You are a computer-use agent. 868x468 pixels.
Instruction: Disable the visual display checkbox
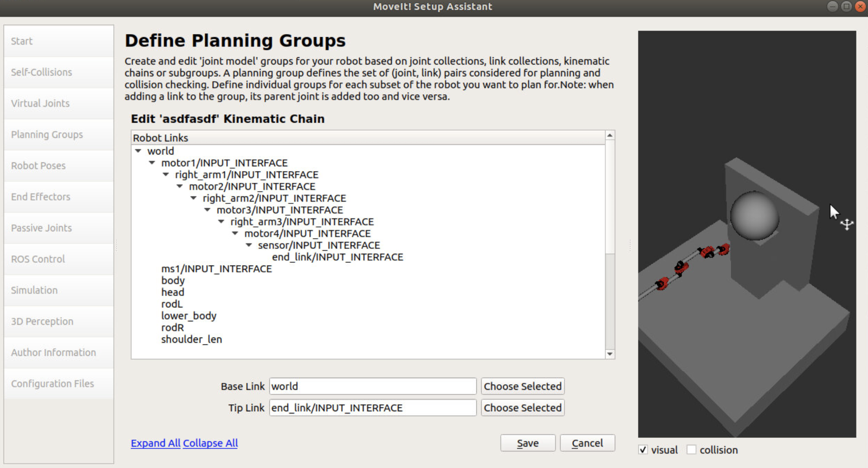643,450
